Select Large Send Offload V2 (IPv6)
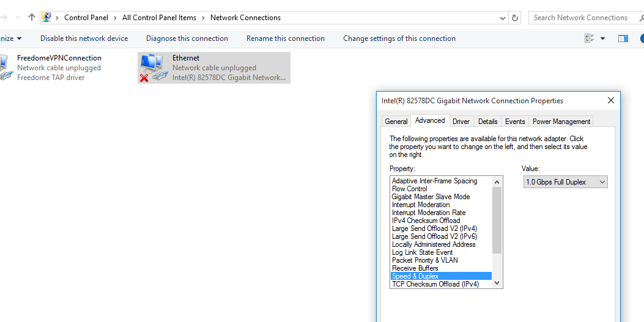The width and height of the screenshot is (644, 322). tap(441, 236)
